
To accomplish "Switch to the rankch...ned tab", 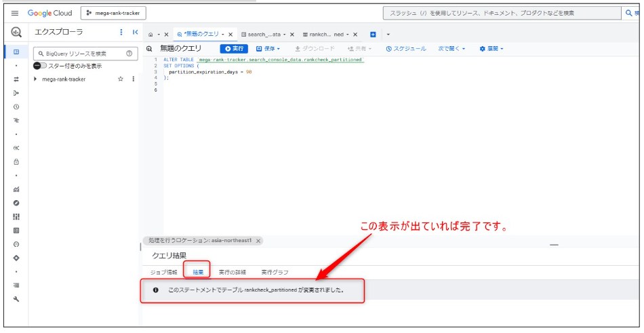I will tap(323, 35).
